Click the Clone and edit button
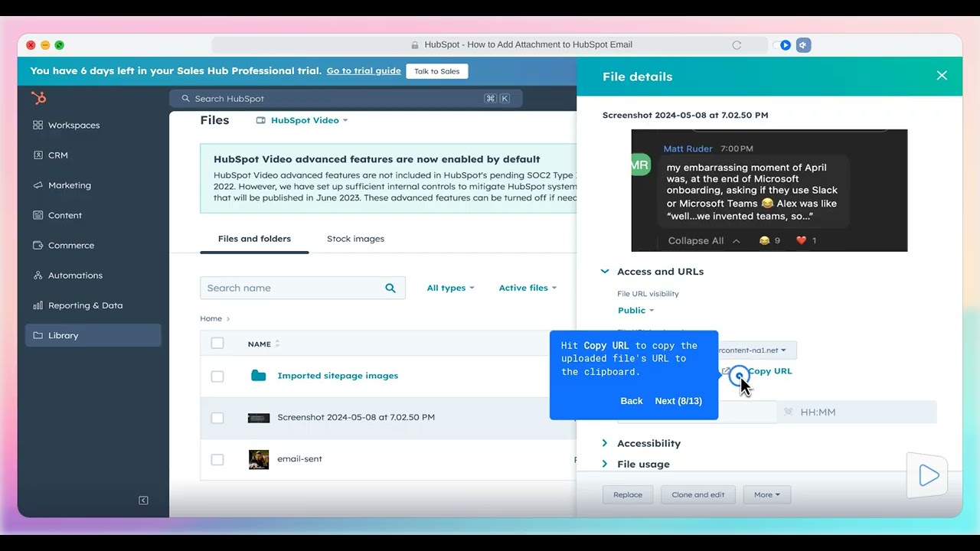 (x=698, y=494)
